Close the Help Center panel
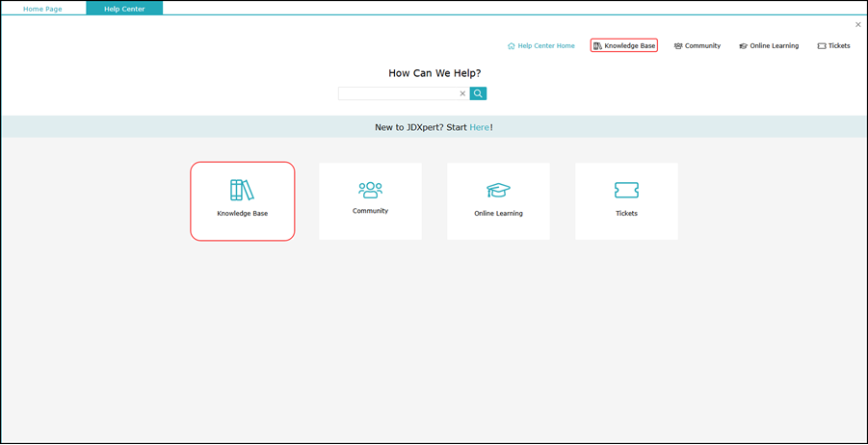Image resolution: width=868 pixels, height=445 pixels. (x=858, y=25)
